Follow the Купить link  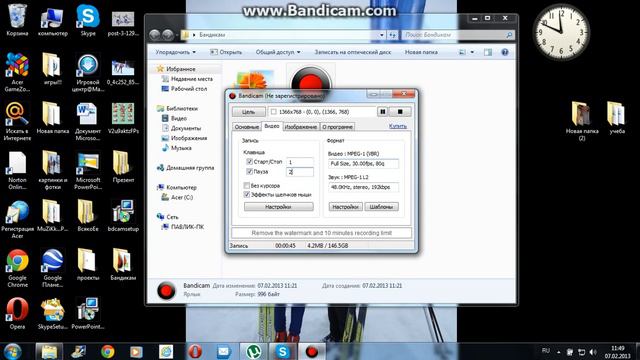[x=398, y=126]
